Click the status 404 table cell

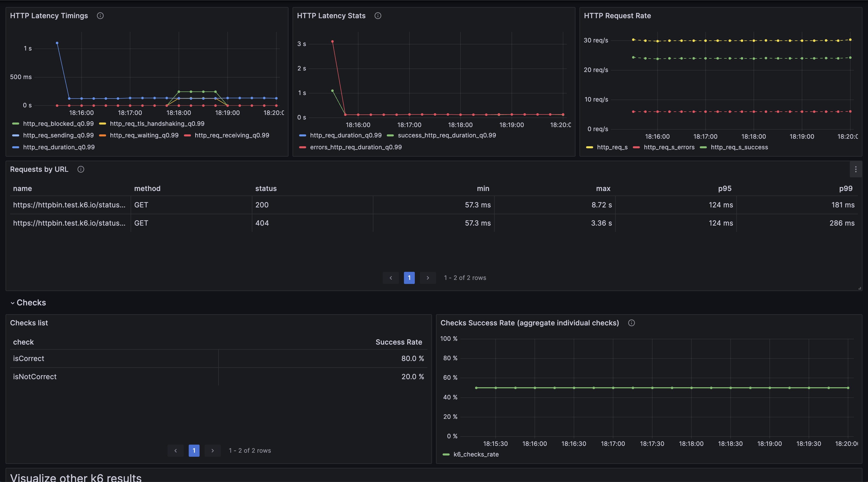coord(262,223)
